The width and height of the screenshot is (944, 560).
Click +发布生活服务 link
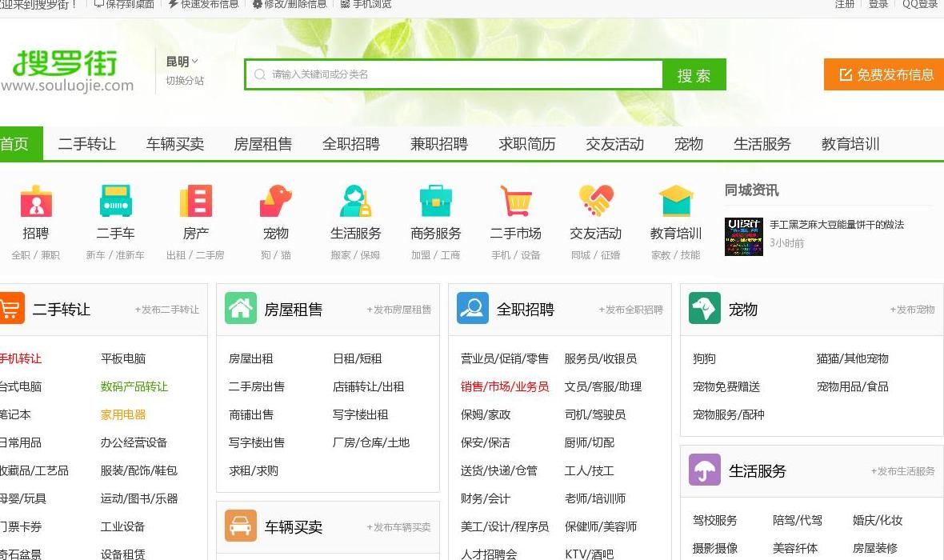(x=903, y=471)
